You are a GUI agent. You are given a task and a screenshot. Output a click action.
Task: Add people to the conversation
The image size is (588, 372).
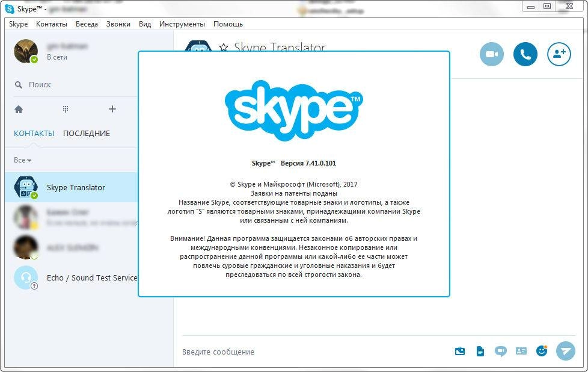click(x=559, y=54)
